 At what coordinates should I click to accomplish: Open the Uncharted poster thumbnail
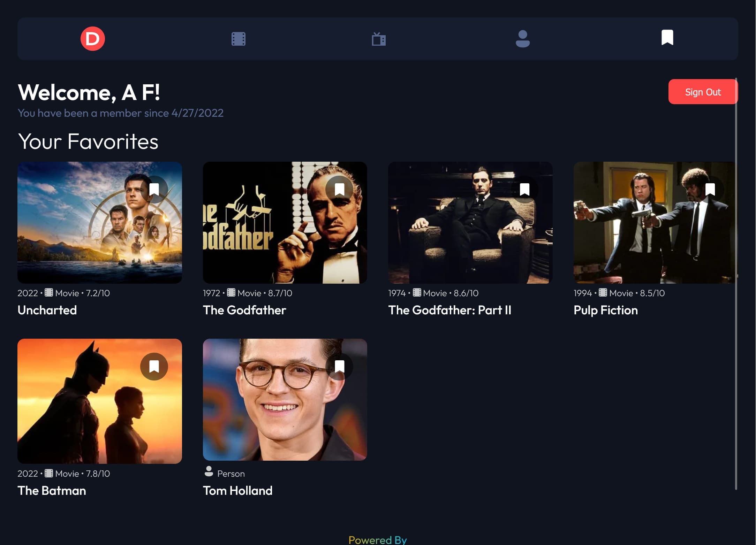coord(100,223)
